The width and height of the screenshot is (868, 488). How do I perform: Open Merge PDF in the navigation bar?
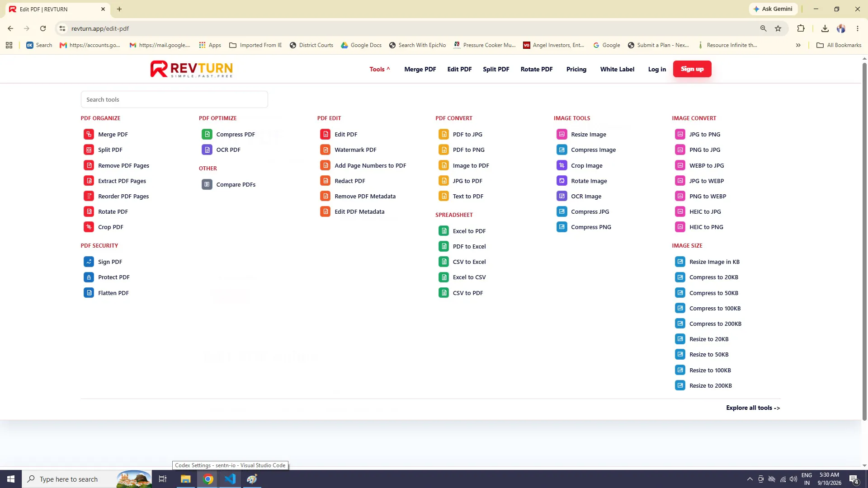[x=420, y=69]
